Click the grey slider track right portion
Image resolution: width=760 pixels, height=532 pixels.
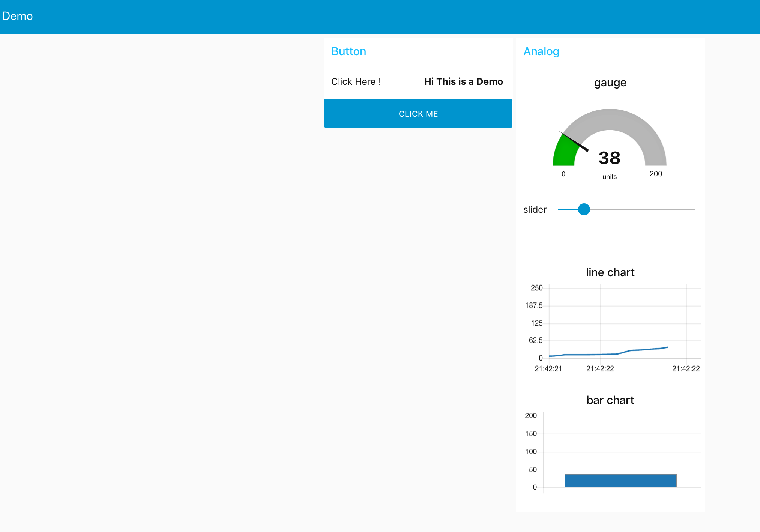coord(645,209)
